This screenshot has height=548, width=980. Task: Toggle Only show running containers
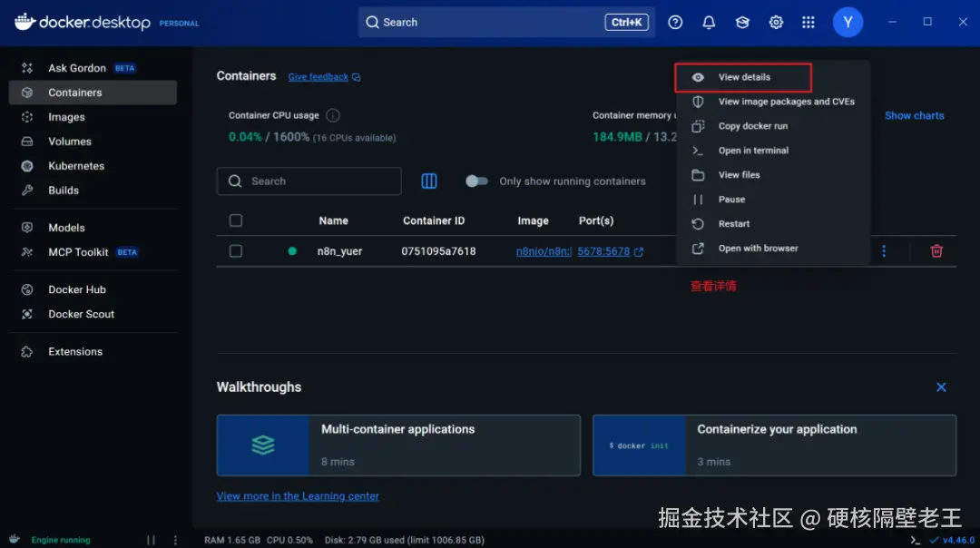click(x=476, y=181)
